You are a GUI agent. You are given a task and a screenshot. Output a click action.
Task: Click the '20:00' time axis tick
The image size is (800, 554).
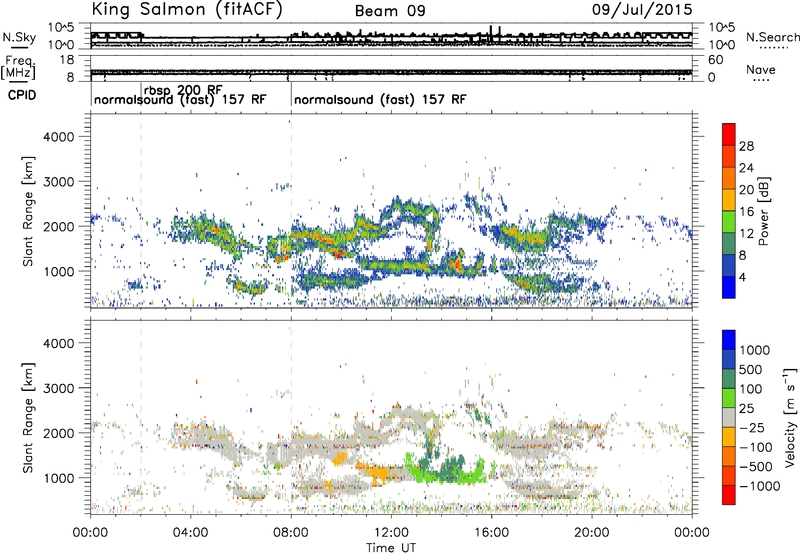coord(592,533)
